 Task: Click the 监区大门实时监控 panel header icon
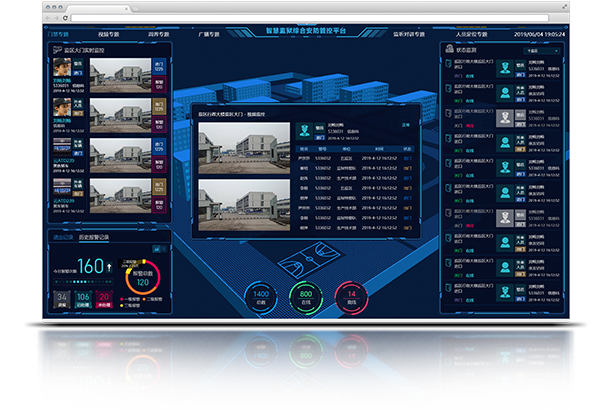pyautogui.click(x=55, y=47)
